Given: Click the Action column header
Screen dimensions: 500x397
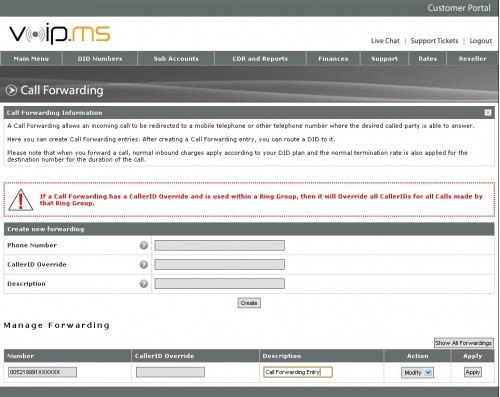Looking at the screenshot, I should [x=417, y=356].
